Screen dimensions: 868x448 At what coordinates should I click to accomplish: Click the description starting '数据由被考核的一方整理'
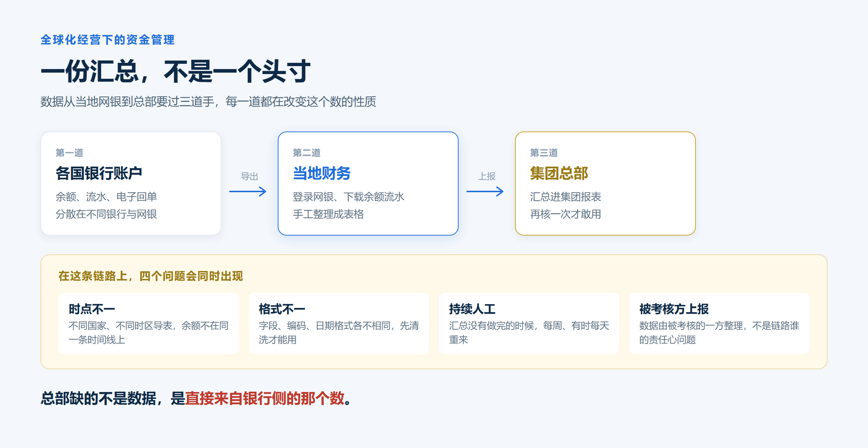click(x=719, y=333)
